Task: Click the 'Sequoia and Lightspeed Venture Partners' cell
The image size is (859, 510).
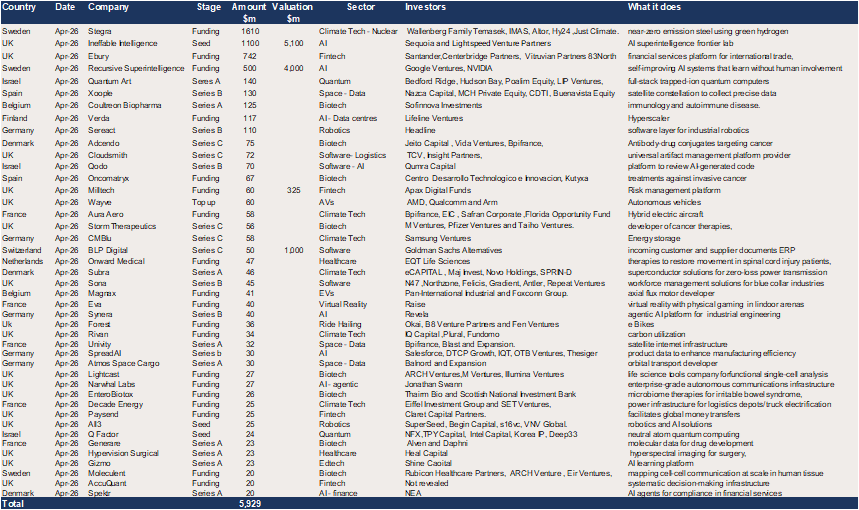Action: (478, 43)
